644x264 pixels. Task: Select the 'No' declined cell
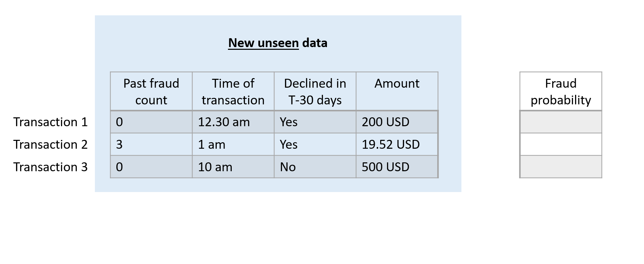coord(315,167)
